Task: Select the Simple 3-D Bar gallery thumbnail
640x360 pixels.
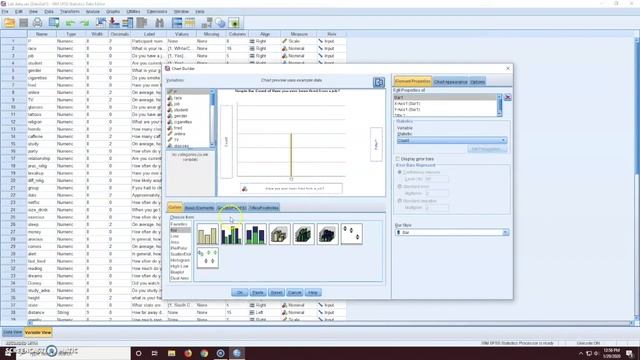Action: (280, 234)
